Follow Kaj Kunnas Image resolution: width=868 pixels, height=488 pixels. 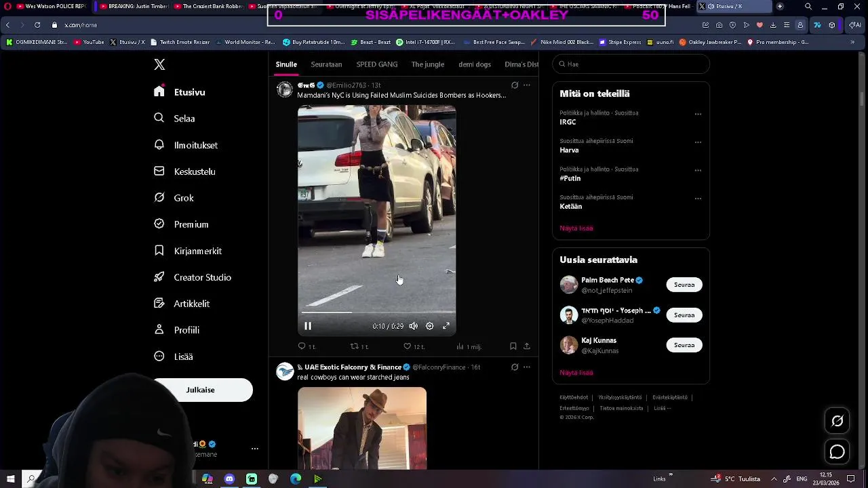pos(684,345)
